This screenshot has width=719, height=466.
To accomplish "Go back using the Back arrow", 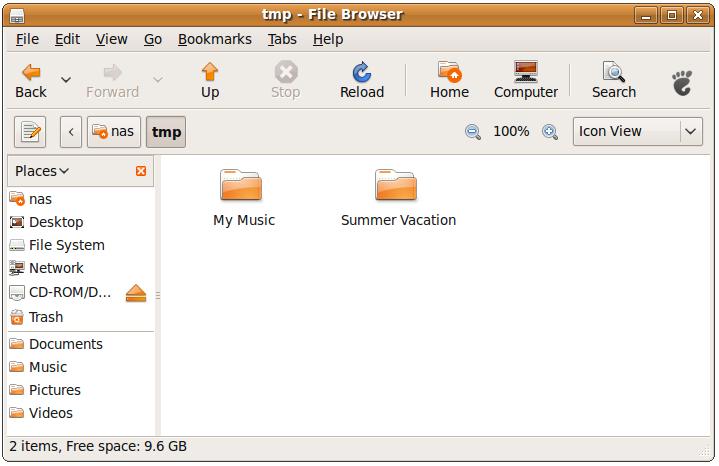I will pos(31,81).
